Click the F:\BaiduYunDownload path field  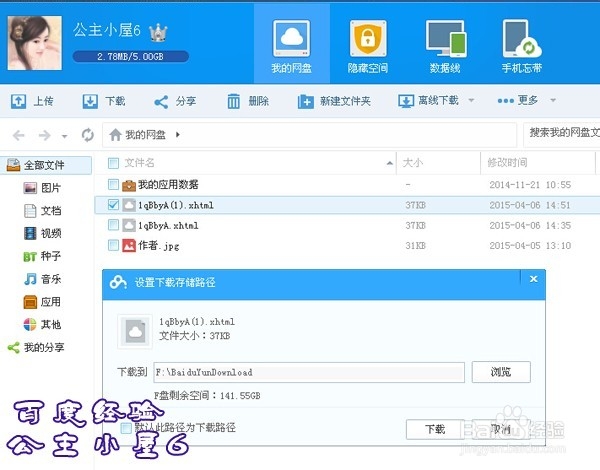click(309, 372)
